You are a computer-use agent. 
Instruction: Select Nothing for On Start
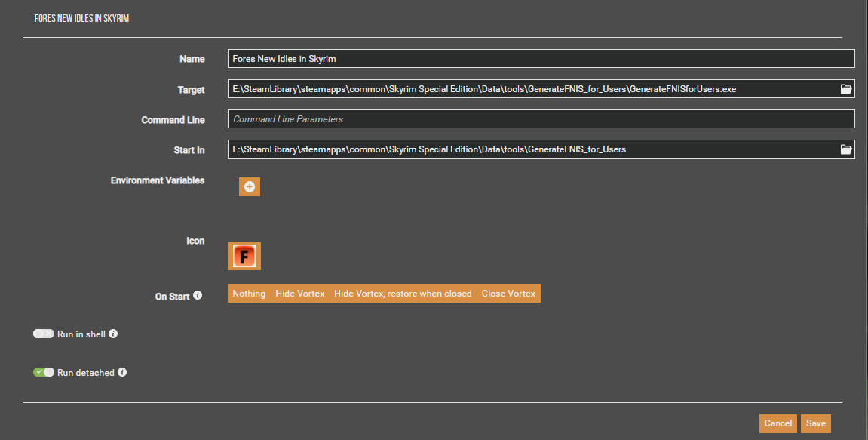[x=249, y=294]
